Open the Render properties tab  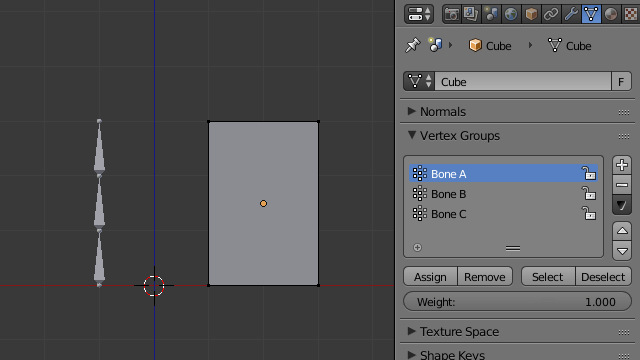pyautogui.click(x=451, y=14)
